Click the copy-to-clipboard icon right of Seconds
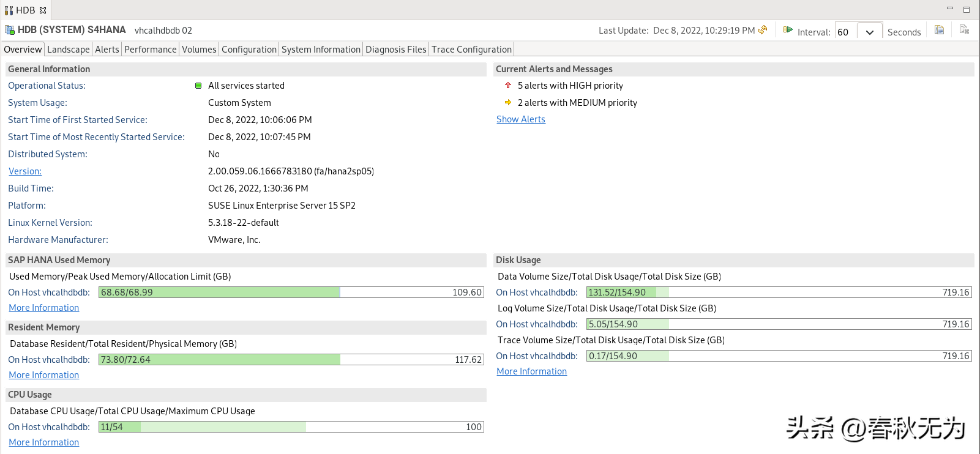The image size is (980, 454). (x=939, y=30)
